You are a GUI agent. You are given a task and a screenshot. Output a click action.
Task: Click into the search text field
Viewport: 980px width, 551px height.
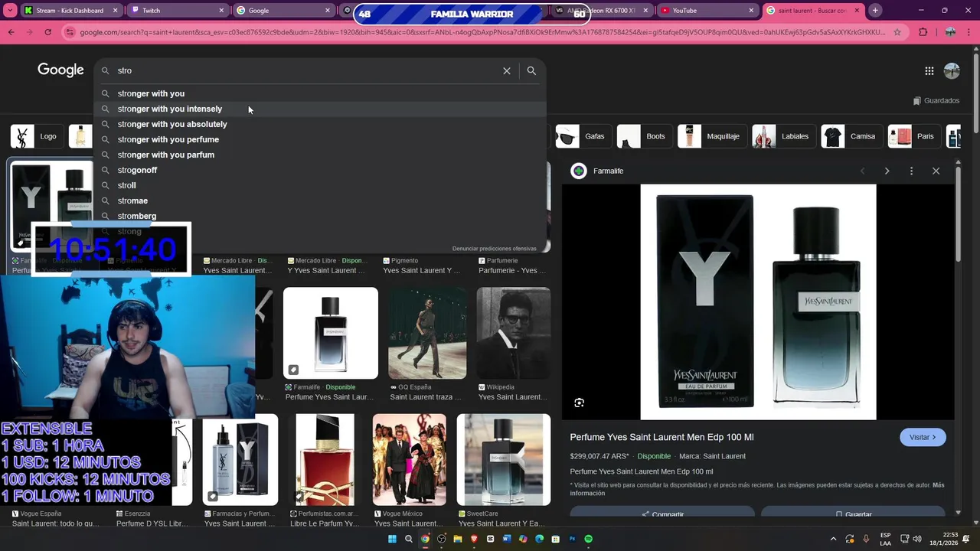[x=306, y=70]
